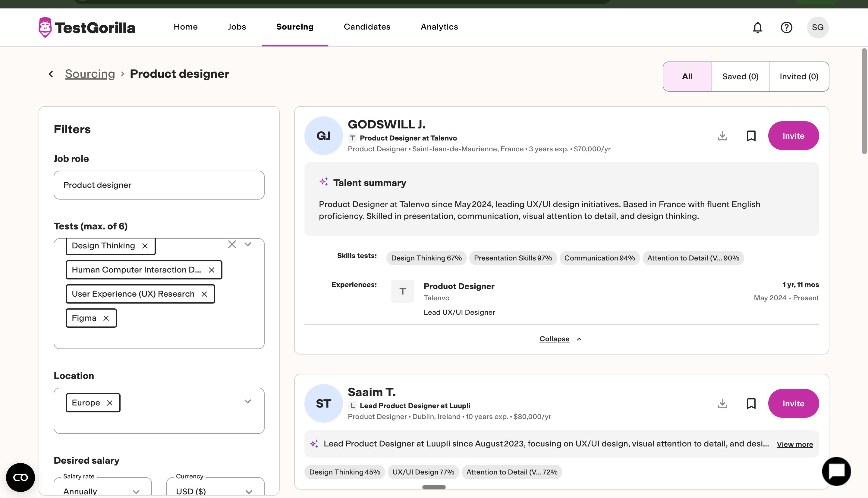Expand the Tests dropdown chevron

pos(248,244)
